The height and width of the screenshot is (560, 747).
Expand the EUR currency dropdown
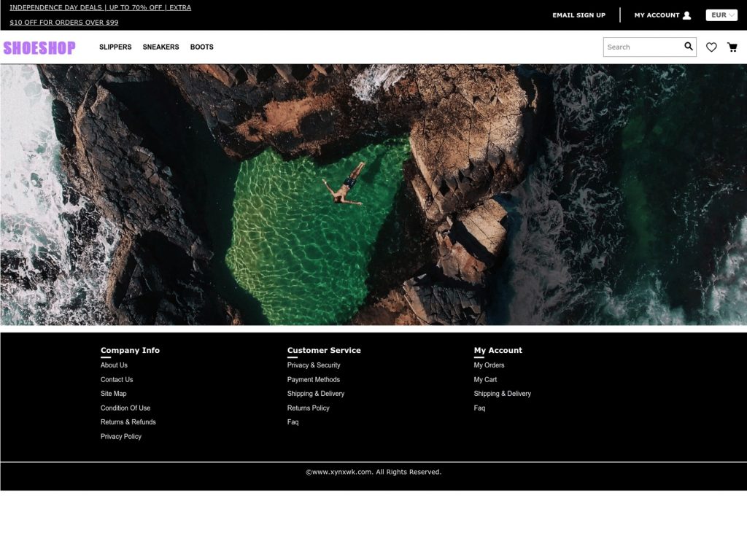pos(721,15)
